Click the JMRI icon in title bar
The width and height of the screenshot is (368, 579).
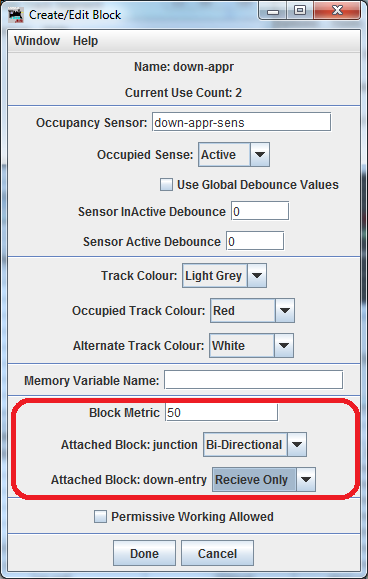[x=16, y=15]
